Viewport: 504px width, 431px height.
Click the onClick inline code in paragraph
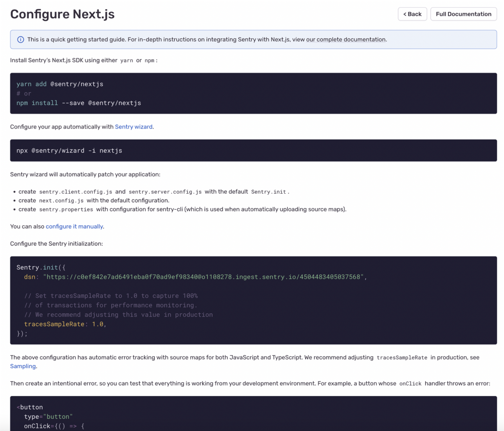click(x=410, y=383)
